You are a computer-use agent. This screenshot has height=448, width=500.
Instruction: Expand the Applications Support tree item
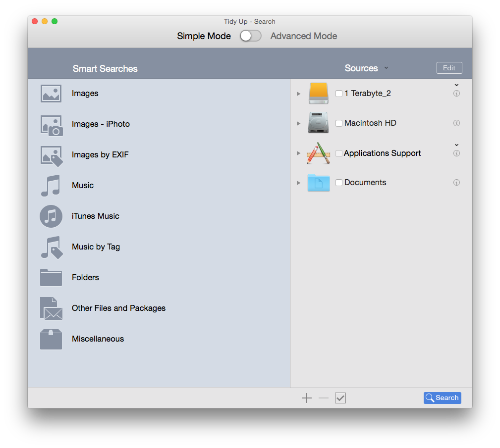(x=298, y=153)
